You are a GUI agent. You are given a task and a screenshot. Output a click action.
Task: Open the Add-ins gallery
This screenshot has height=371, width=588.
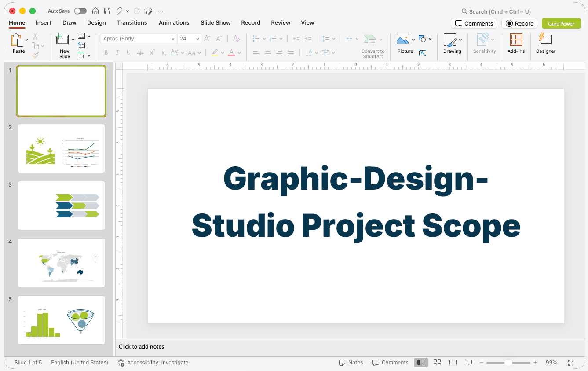coord(516,44)
